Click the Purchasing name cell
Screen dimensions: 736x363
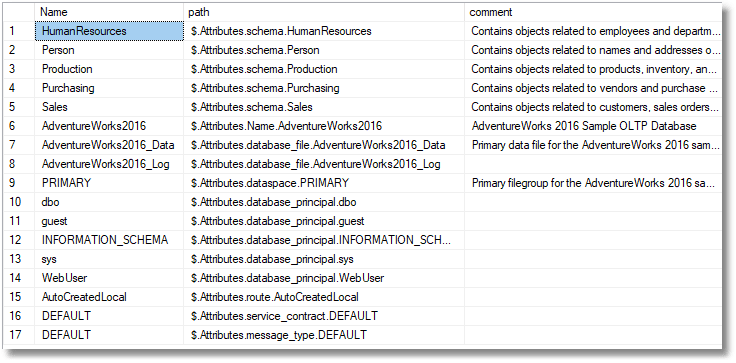coord(109,88)
